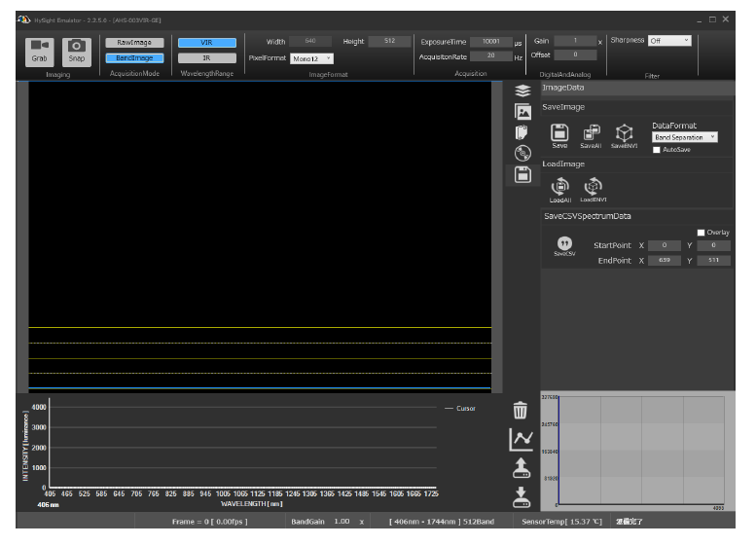Click the Height value field

(389, 42)
